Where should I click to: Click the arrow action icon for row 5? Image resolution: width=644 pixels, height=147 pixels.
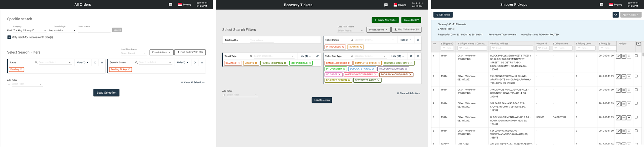629,118
